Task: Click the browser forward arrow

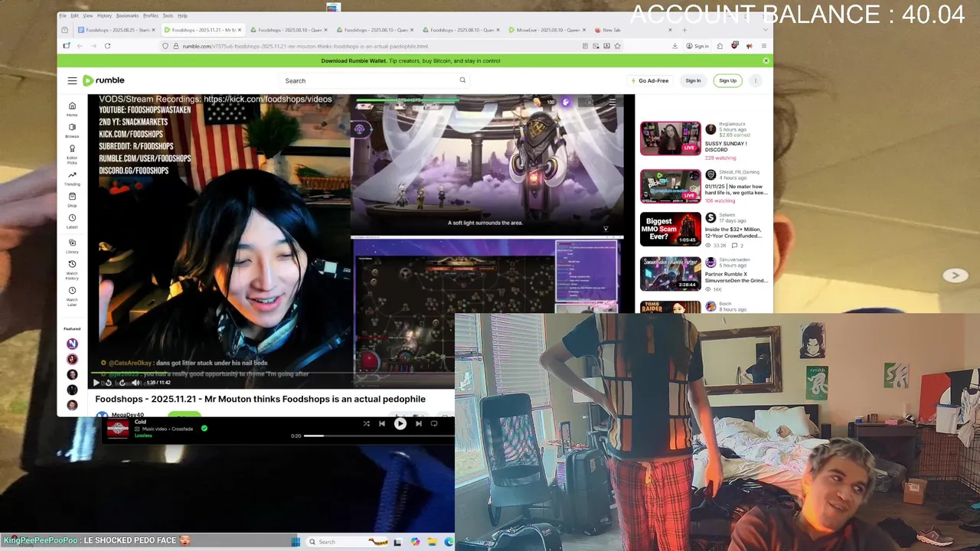Action: click(93, 46)
